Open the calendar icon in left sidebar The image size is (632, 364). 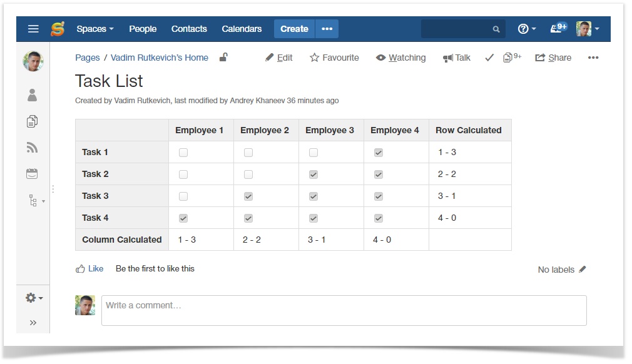point(32,173)
